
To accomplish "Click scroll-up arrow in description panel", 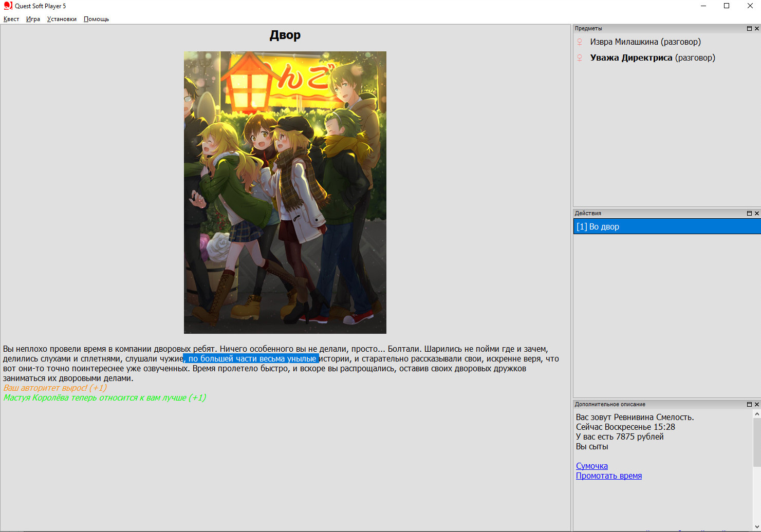I will tap(757, 414).
